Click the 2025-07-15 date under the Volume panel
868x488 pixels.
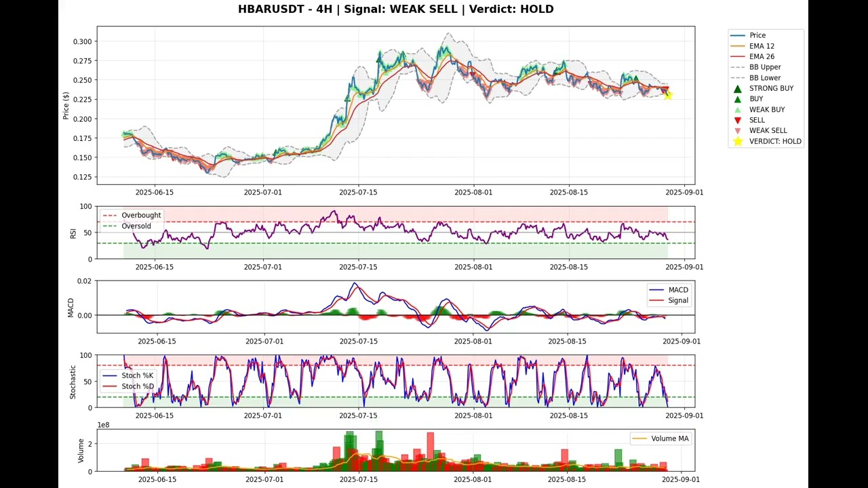(x=359, y=479)
